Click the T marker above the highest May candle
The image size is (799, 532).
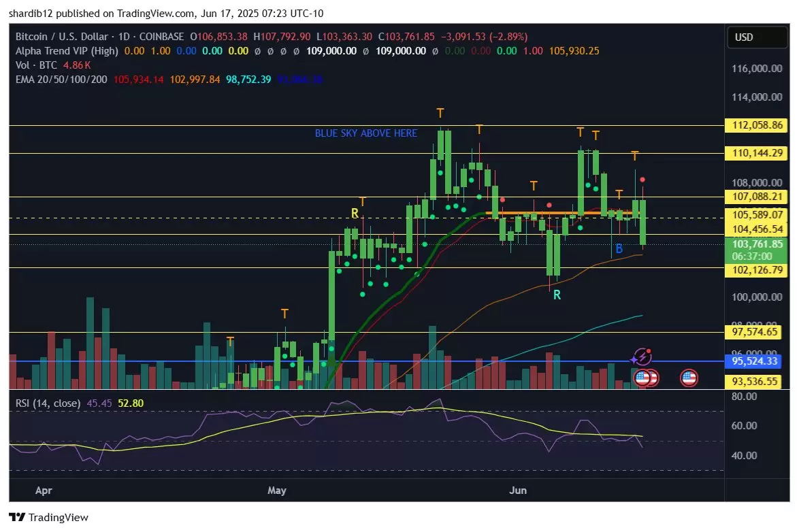pyautogui.click(x=440, y=113)
